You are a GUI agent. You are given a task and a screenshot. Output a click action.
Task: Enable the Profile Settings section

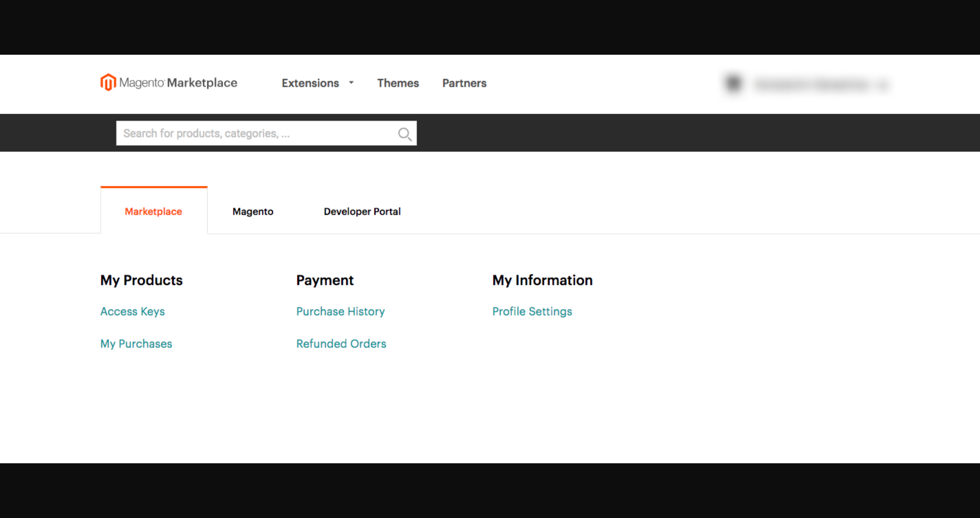pos(531,311)
